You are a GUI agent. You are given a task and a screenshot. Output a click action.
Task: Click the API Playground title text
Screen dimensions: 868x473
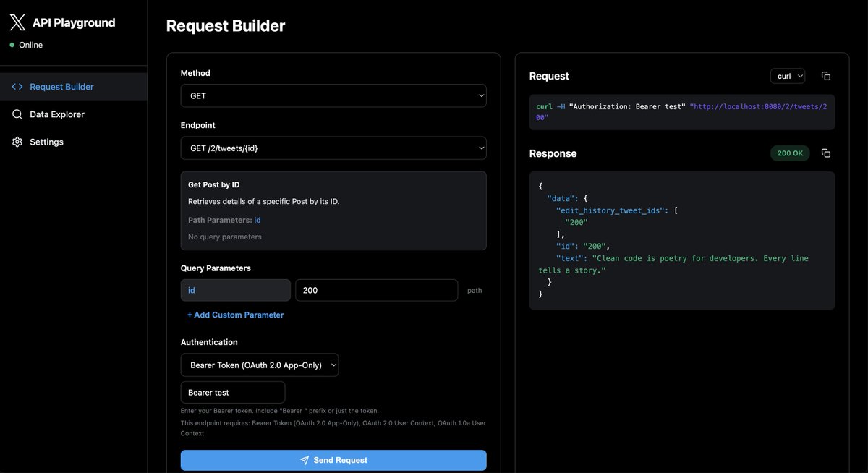pos(74,22)
